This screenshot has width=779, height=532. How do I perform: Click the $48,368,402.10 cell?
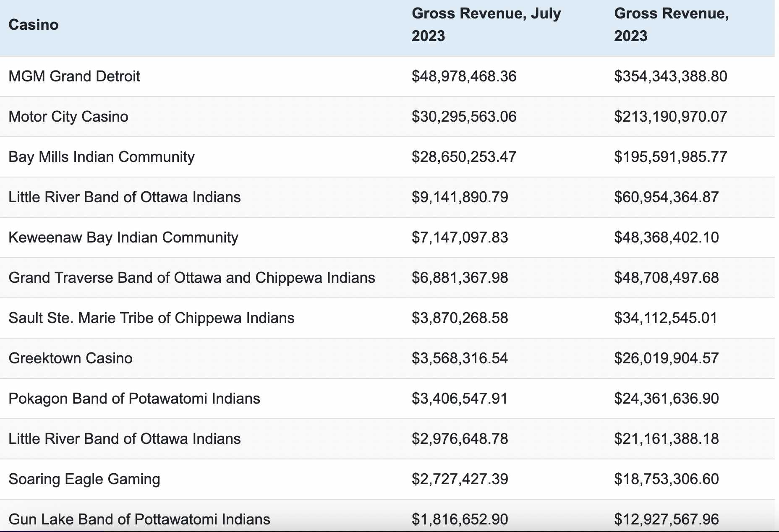(x=667, y=237)
